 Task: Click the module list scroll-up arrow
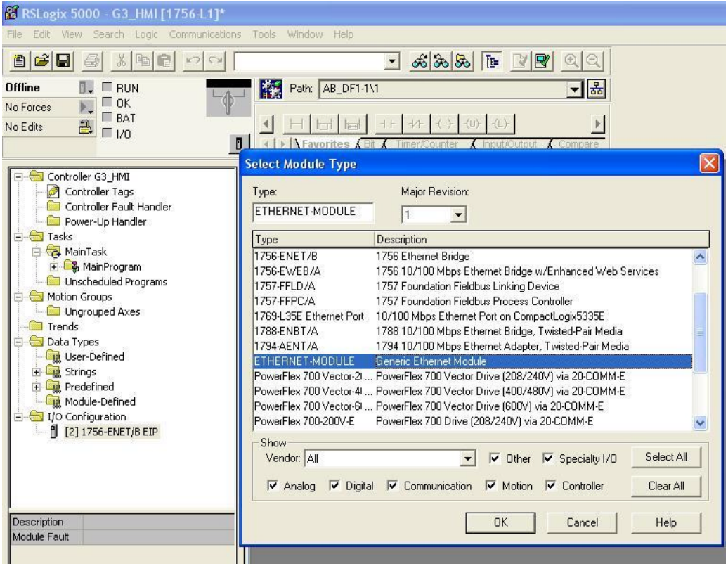click(x=700, y=257)
